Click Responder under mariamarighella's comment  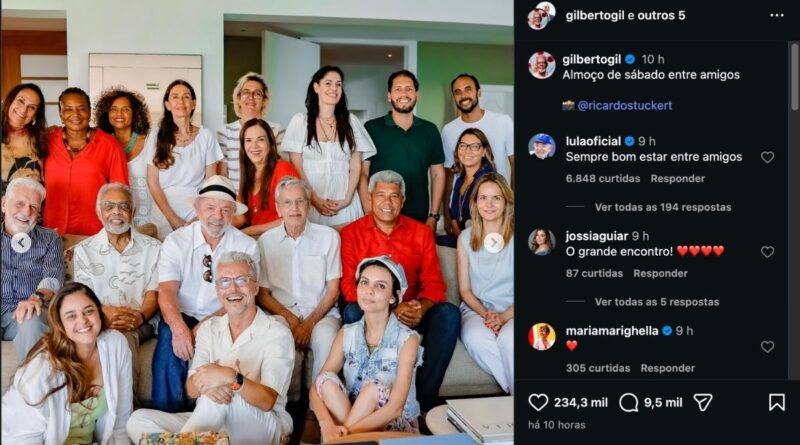tap(668, 368)
